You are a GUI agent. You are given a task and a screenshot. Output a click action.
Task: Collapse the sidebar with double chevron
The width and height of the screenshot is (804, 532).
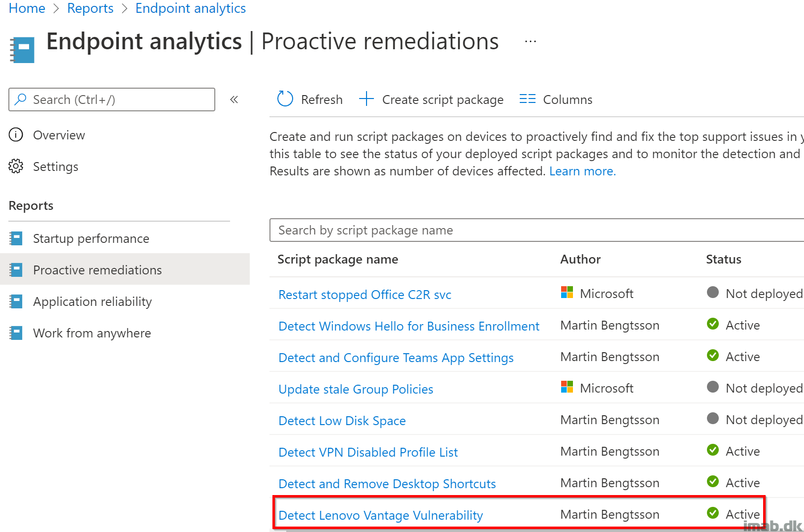(234, 100)
